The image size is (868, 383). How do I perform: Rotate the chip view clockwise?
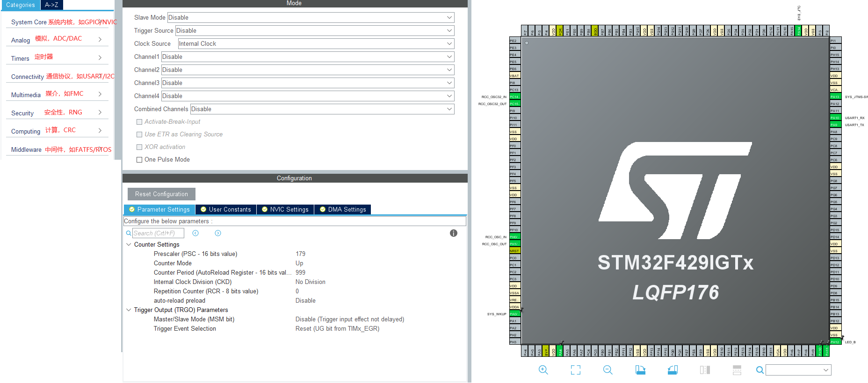pos(640,370)
